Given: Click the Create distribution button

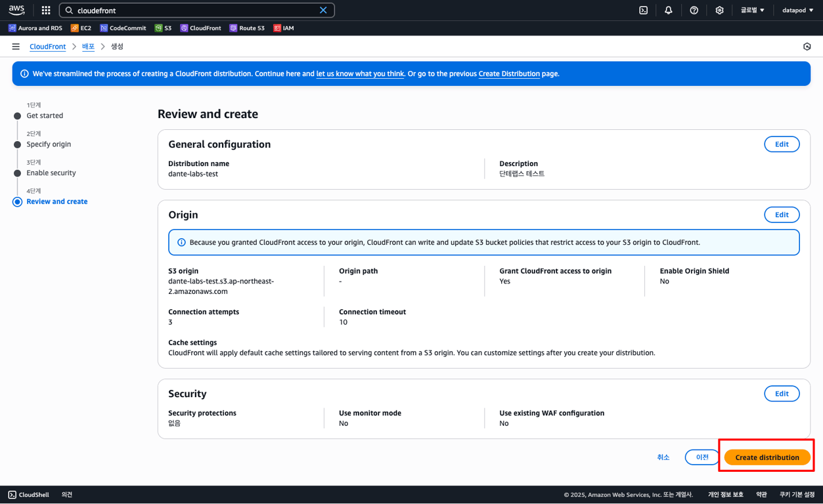Looking at the screenshot, I should 767,457.
